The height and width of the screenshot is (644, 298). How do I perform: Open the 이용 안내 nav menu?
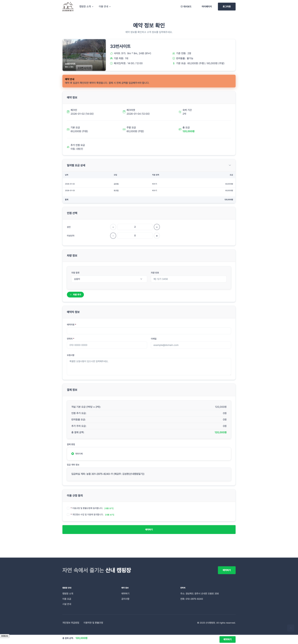(105, 6)
